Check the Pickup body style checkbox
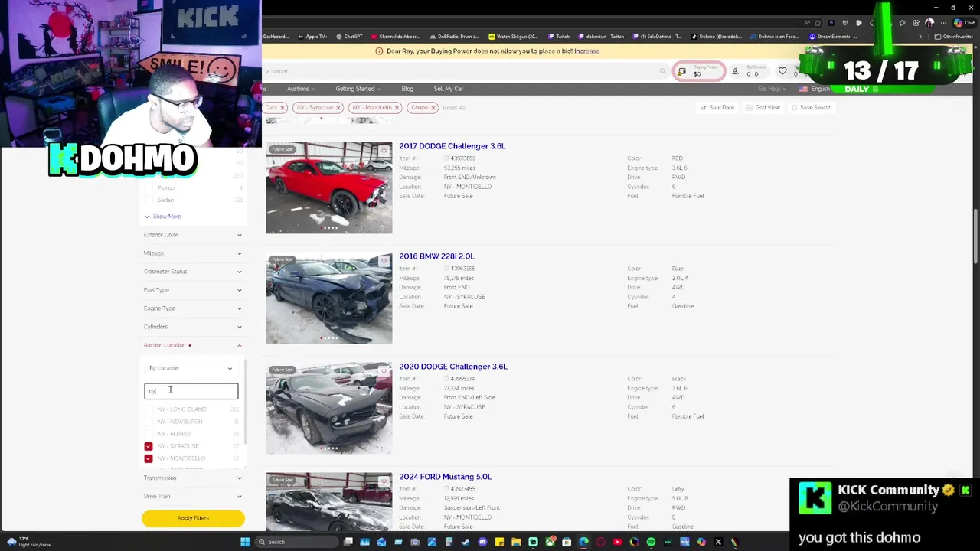The width and height of the screenshot is (980, 551). pyautogui.click(x=149, y=187)
